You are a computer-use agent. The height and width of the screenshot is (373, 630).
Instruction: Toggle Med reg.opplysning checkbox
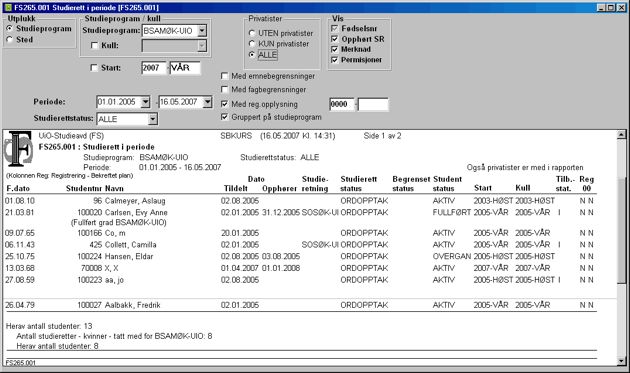click(x=224, y=104)
